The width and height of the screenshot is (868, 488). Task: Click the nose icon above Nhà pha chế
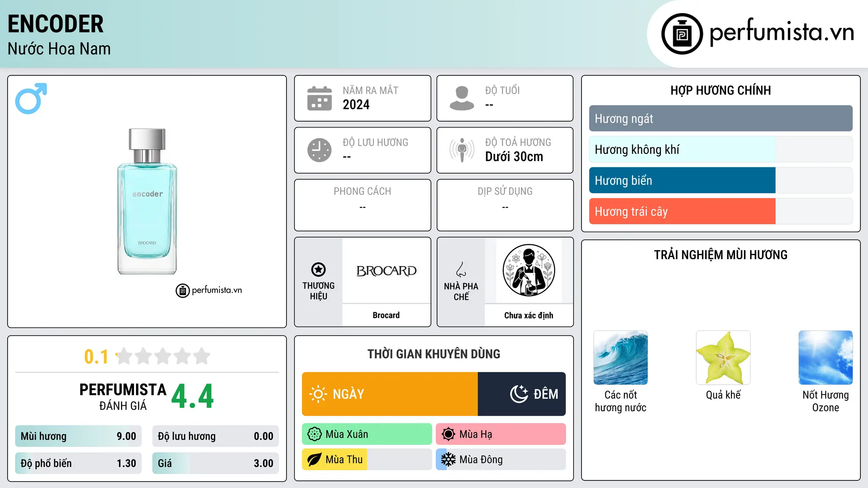461,269
